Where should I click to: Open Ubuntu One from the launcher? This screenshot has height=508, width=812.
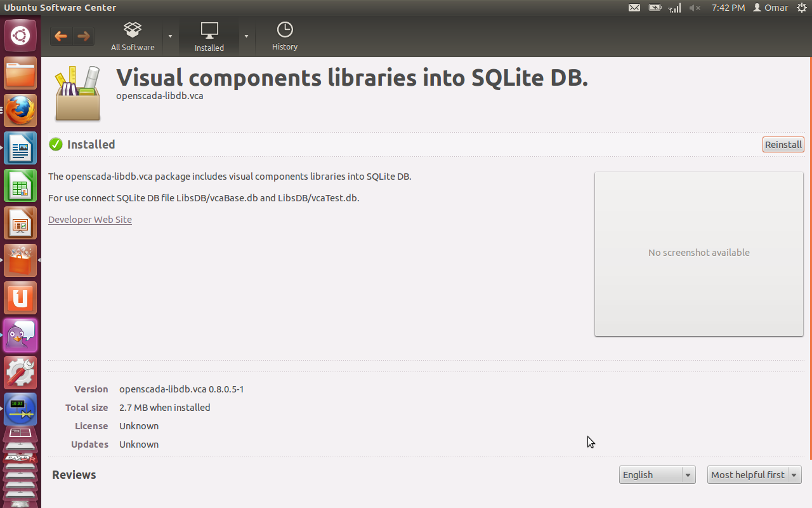point(20,298)
